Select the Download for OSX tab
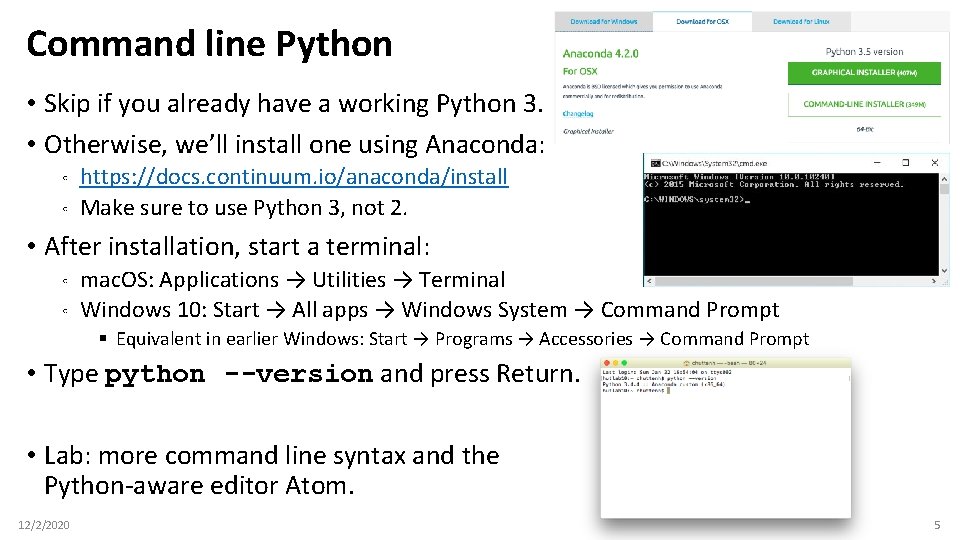Screen dimensions: 960x540 702,21
